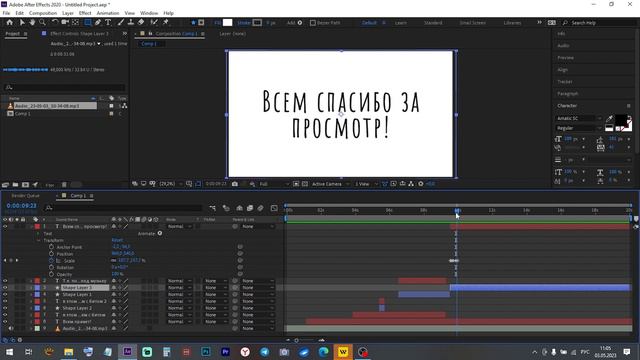Switch to the Render Queue tab
The image size is (640, 360).
click(x=25, y=196)
